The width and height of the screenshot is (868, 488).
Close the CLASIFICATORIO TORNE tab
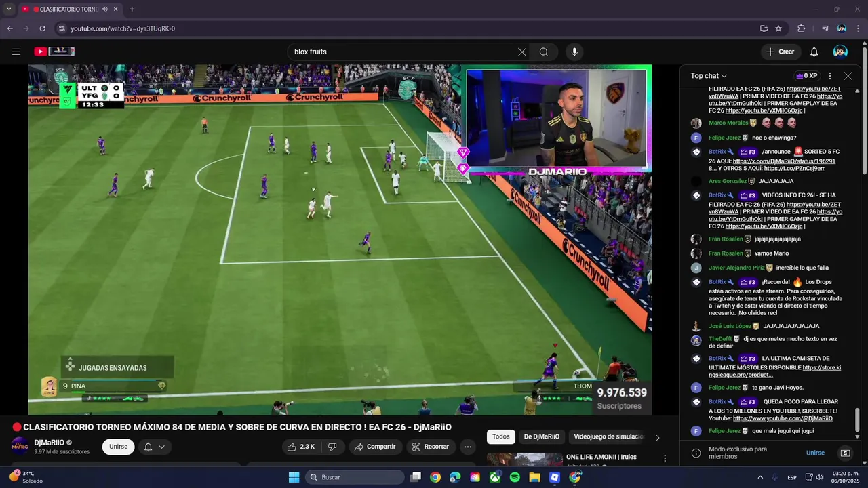116,9
